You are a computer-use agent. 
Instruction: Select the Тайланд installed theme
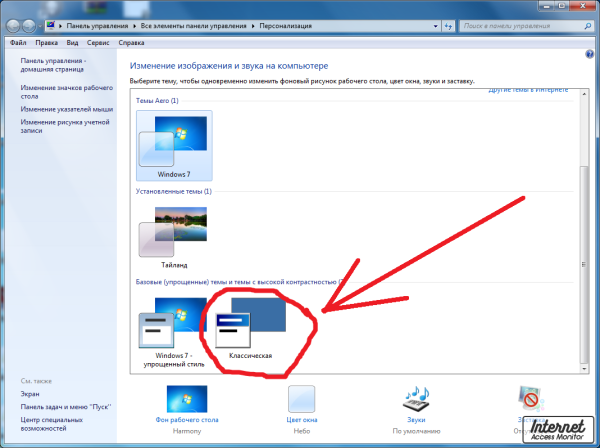(x=174, y=237)
